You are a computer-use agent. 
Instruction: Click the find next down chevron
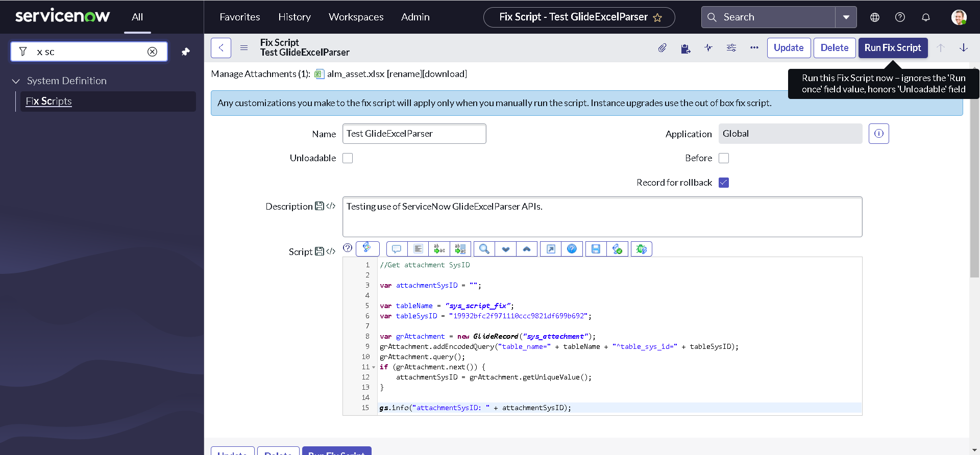click(506, 249)
